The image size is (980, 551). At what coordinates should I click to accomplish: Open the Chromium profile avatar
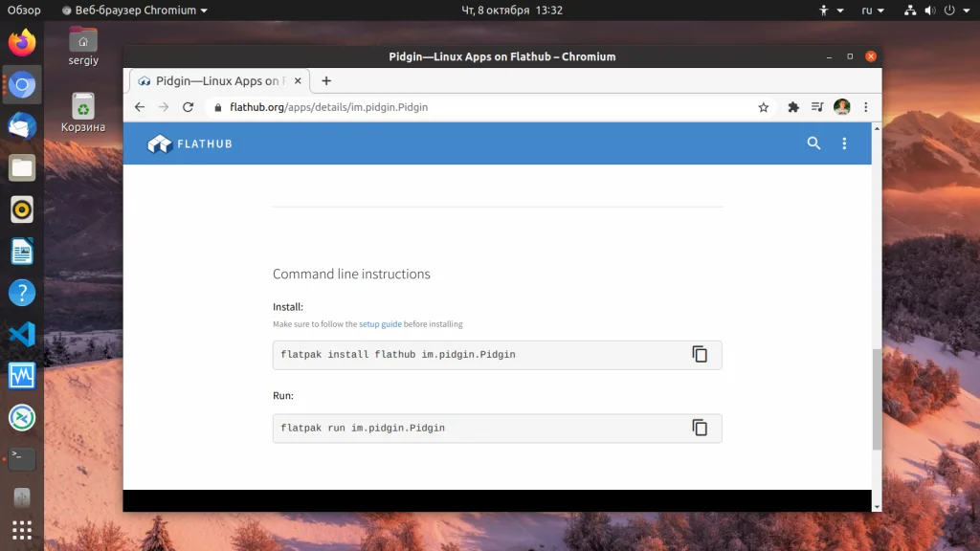(x=842, y=107)
